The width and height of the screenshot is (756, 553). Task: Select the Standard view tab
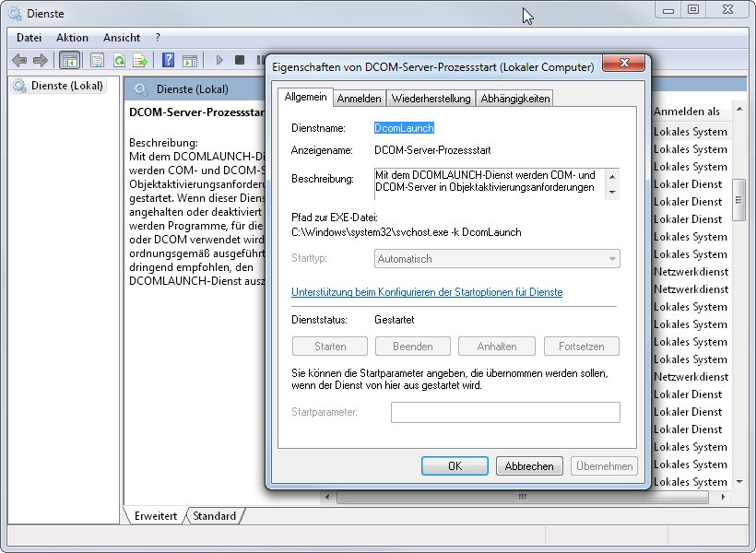pos(215,516)
